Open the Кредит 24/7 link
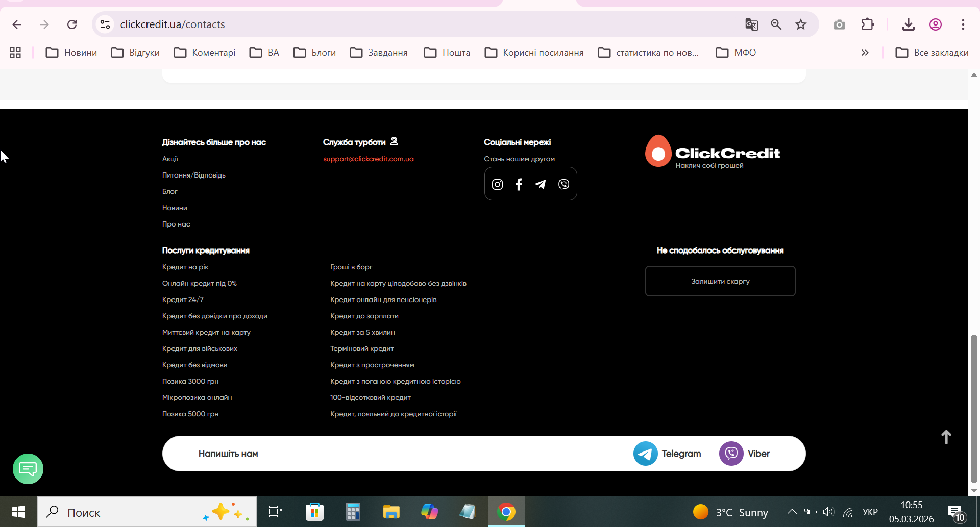 pyautogui.click(x=183, y=299)
